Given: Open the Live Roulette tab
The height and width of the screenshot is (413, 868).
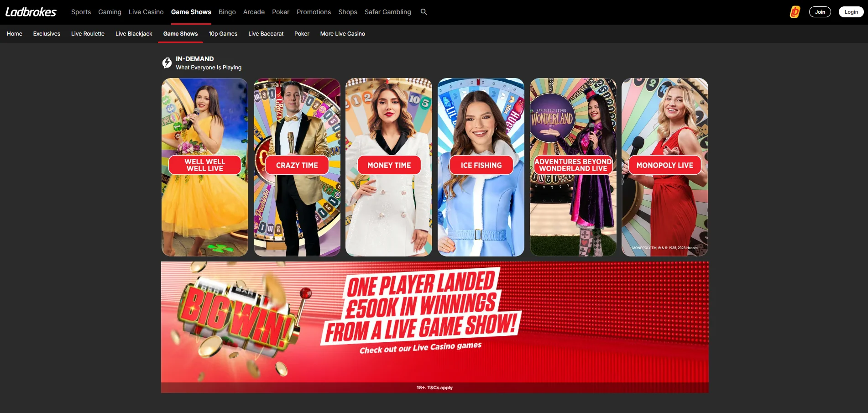Looking at the screenshot, I should click(x=88, y=34).
